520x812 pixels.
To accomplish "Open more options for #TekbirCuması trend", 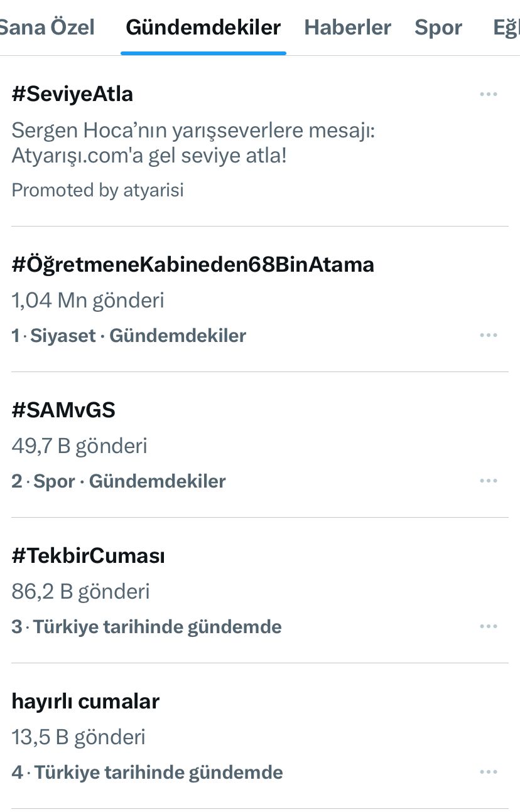I will pyautogui.click(x=488, y=627).
